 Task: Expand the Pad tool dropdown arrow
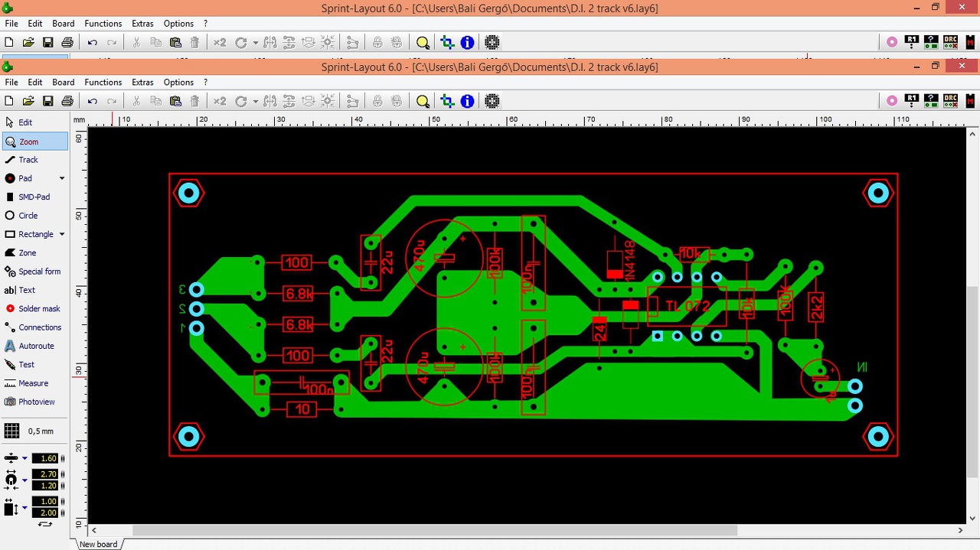(x=61, y=178)
